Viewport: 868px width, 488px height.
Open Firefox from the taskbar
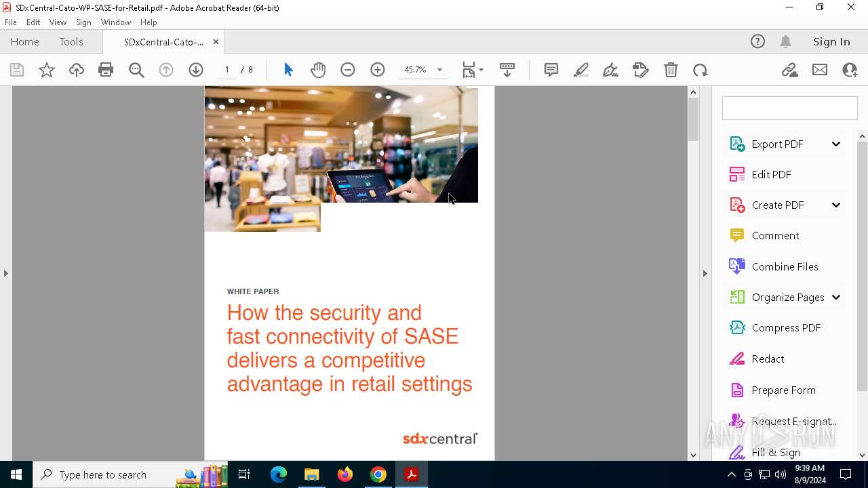(345, 474)
